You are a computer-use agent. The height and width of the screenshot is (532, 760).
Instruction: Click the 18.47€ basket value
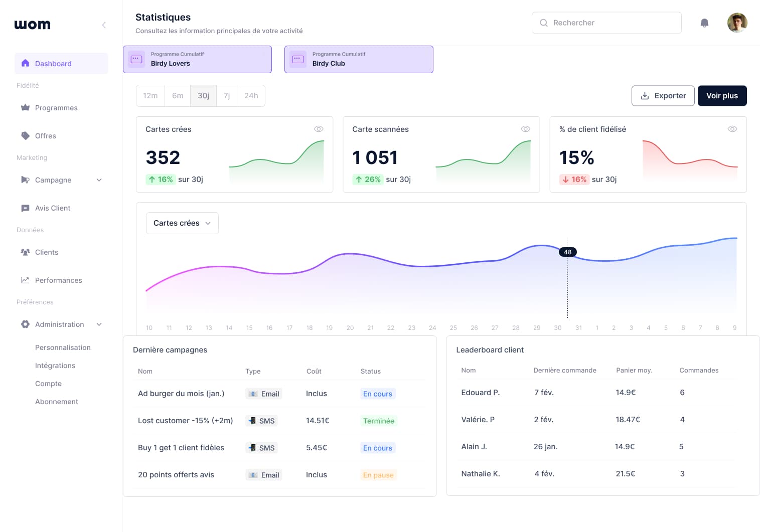tap(628, 420)
